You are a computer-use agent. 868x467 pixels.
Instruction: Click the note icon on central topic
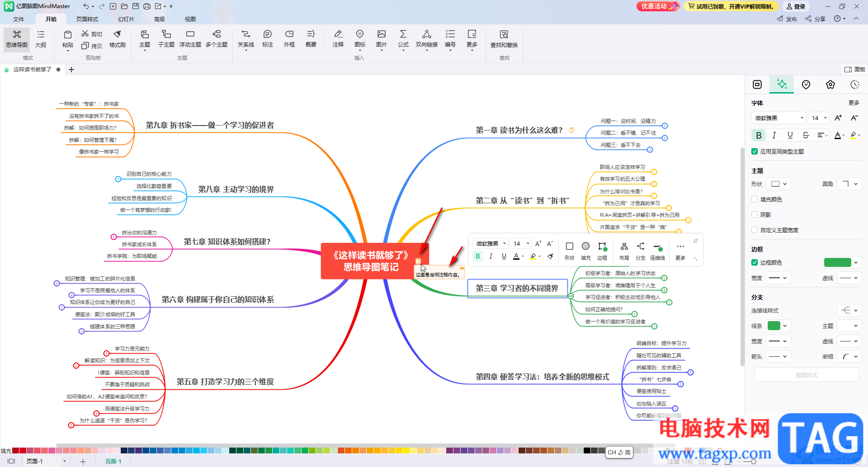418,261
